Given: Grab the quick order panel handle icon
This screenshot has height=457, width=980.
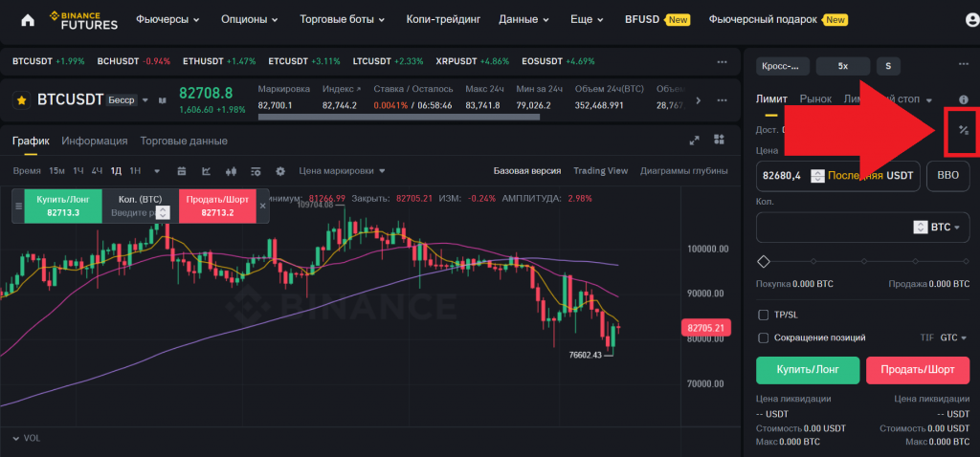Looking at the screenshot, I should pos(17,206).
